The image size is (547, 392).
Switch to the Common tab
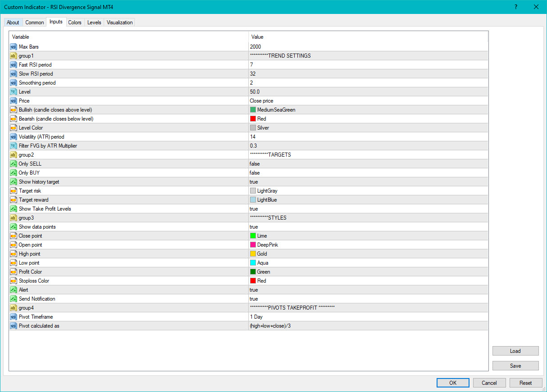(x=35, y=23)
